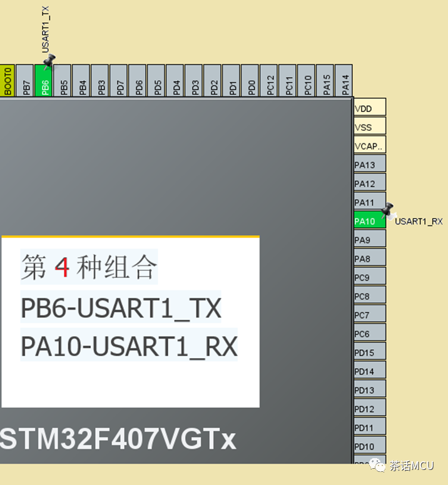Select pin PD13

[x=370, y=389]
